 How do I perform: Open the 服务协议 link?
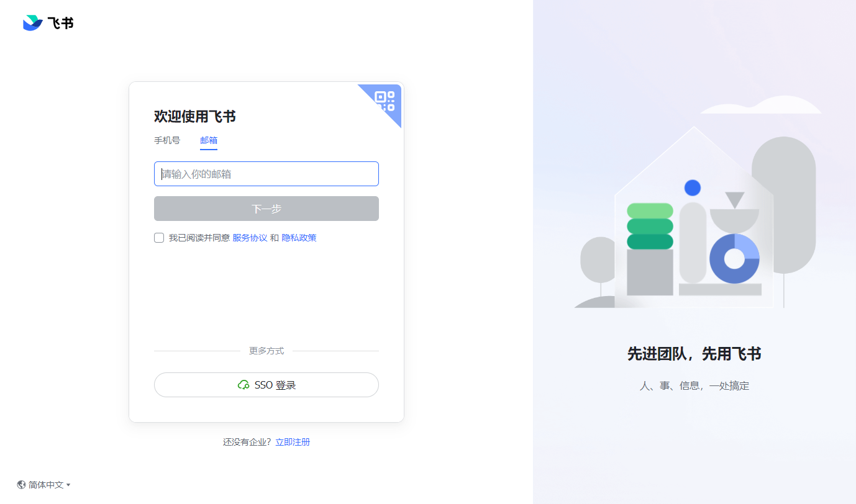tap(250, 238)
